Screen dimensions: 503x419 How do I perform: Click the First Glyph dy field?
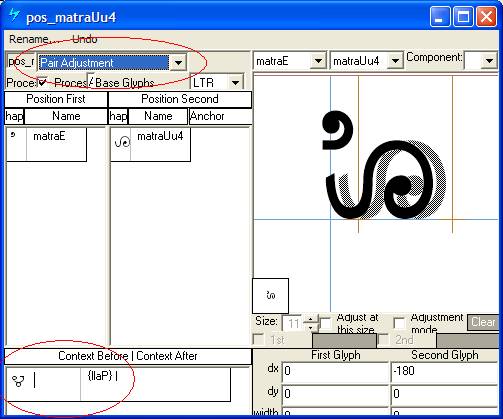point(335,394)
